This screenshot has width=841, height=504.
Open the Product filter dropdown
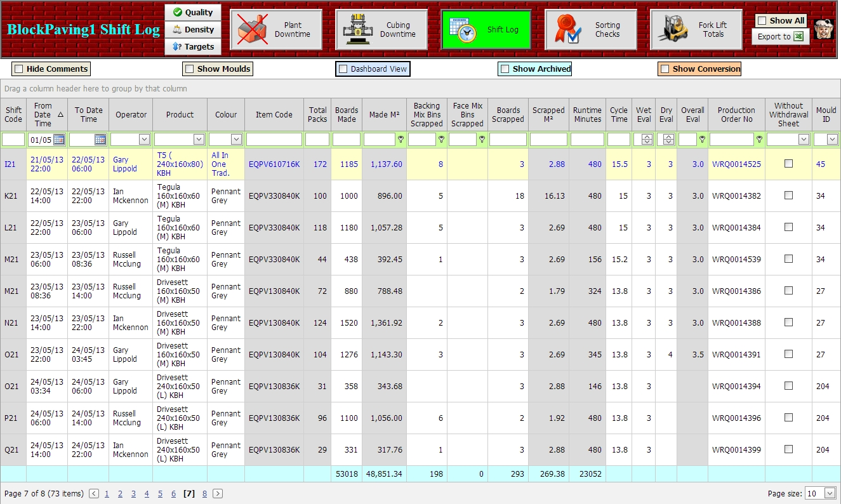pyautogui.click(x=199, y=139)
